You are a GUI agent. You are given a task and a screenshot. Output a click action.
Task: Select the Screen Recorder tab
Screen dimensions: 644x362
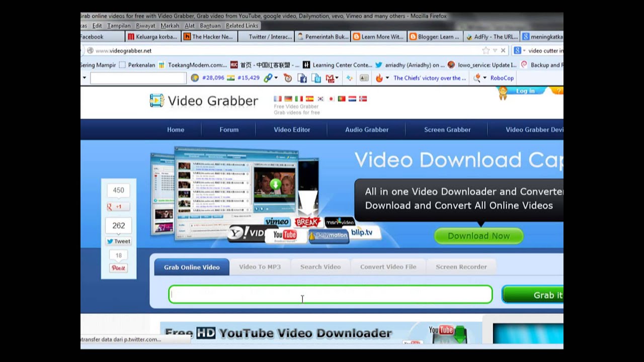tap(461, 267)
